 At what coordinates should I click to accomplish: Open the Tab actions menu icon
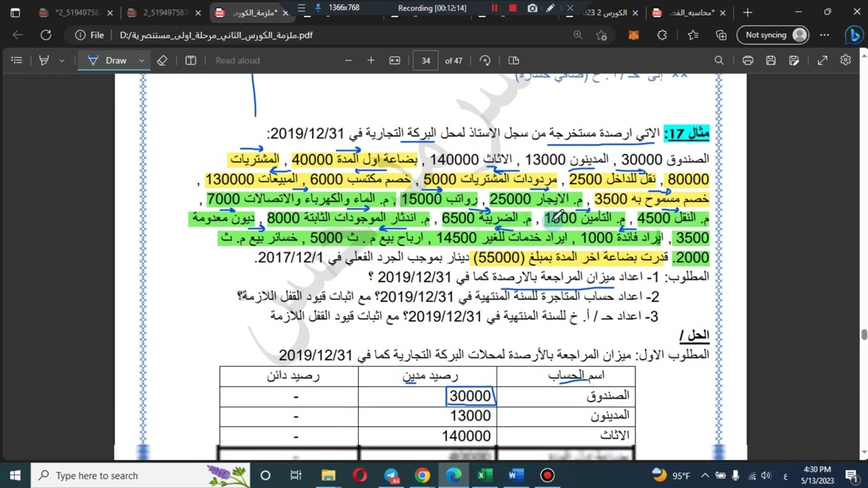(x=15, y=12)
